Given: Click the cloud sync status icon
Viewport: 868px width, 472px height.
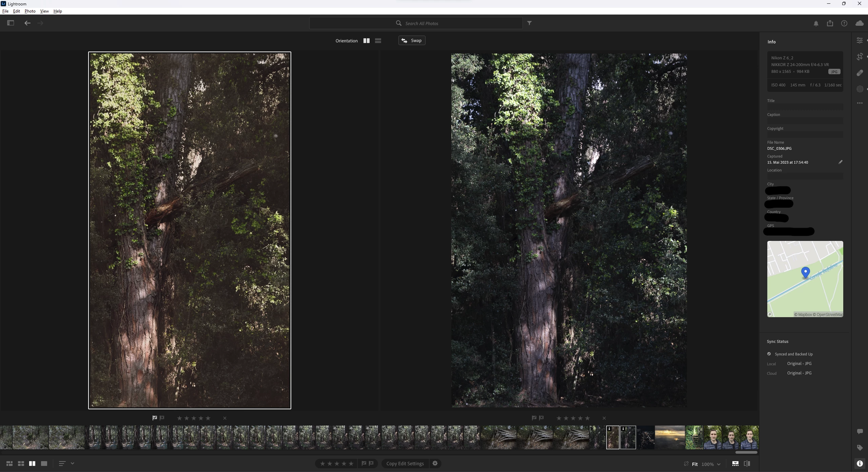Looking at the screenshot, I should pos(859,23).
